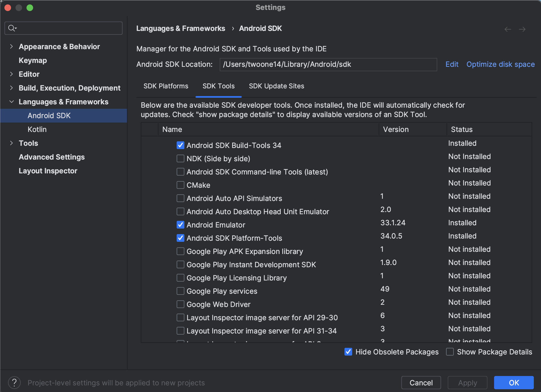Expand Build, Execution, Deployment tree node
Screen dimensions: 541x392
click(11, 88)
